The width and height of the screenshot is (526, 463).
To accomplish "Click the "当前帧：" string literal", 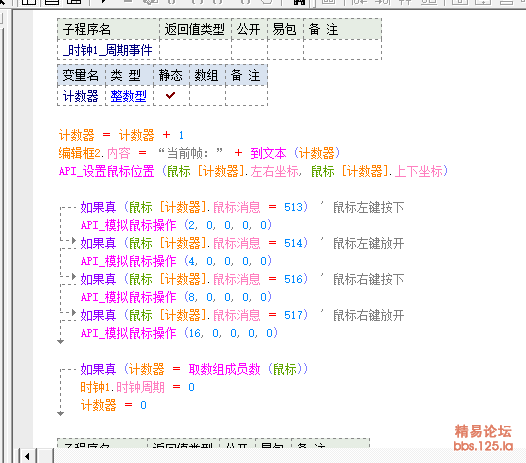I will [191, 153].
